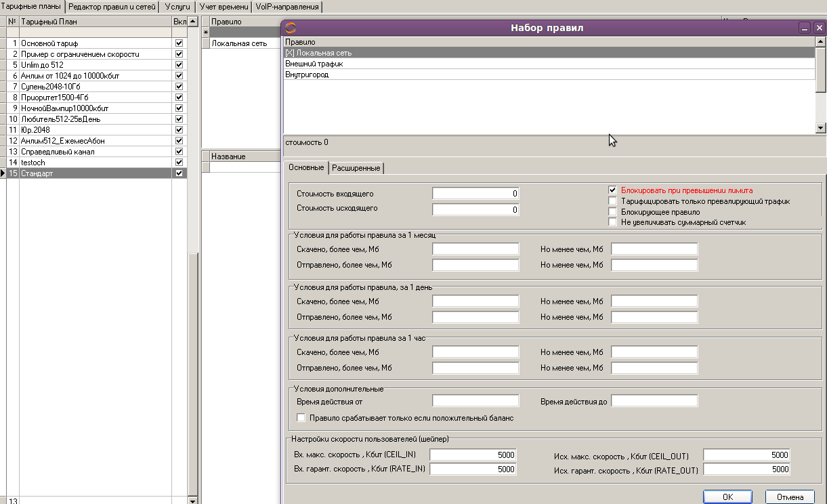827x504 pixels.
Task: Open the Услуги tab
Action: [x=177, y=7]
